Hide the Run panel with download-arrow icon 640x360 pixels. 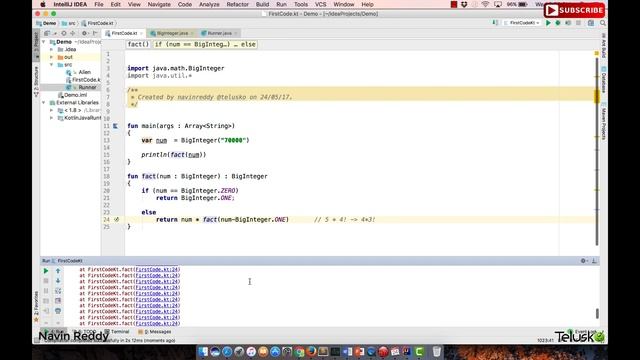(594, 261)
